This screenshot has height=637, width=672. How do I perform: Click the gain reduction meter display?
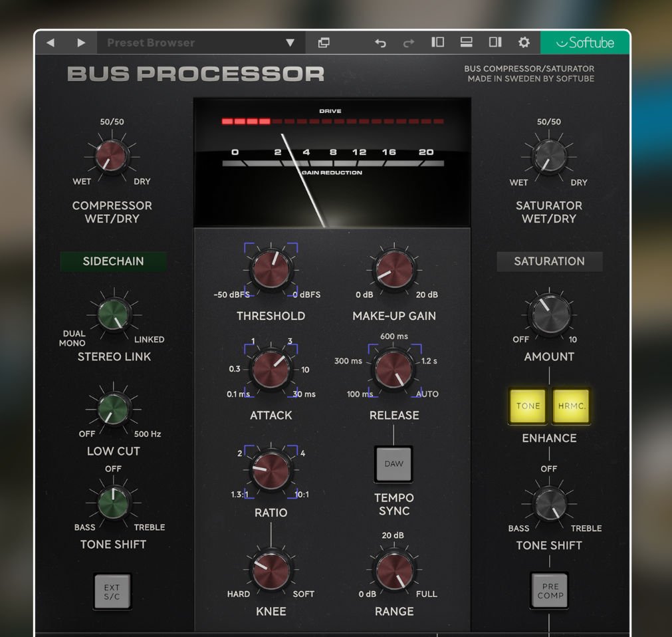click(x=332, y=162)
